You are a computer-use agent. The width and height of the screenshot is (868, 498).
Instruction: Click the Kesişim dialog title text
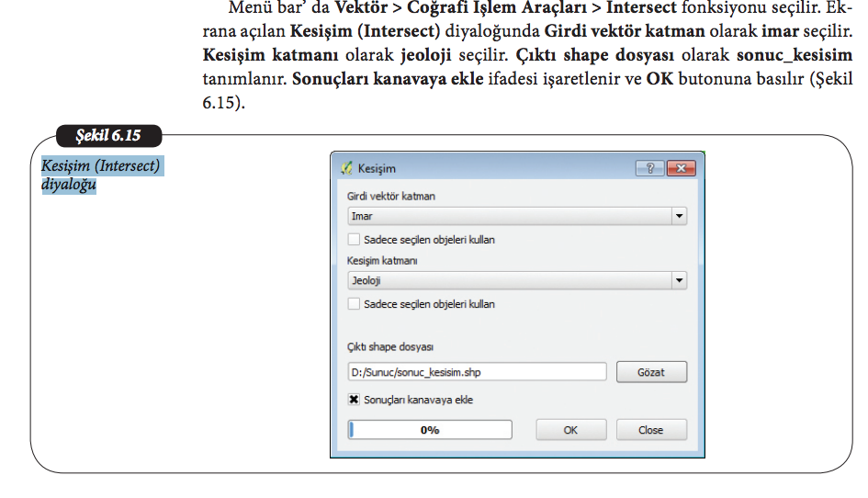377,169
